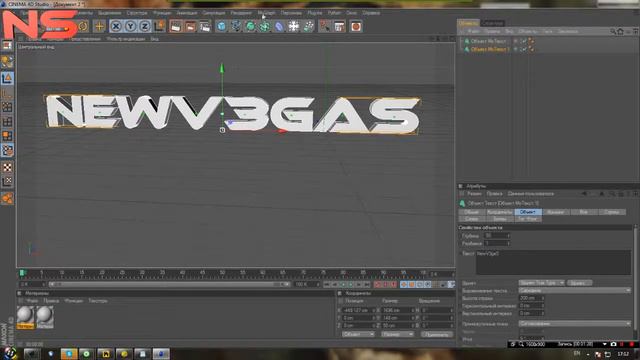Select the yellow cross Move tool
640x360 pixels.
tap(99, 27)
